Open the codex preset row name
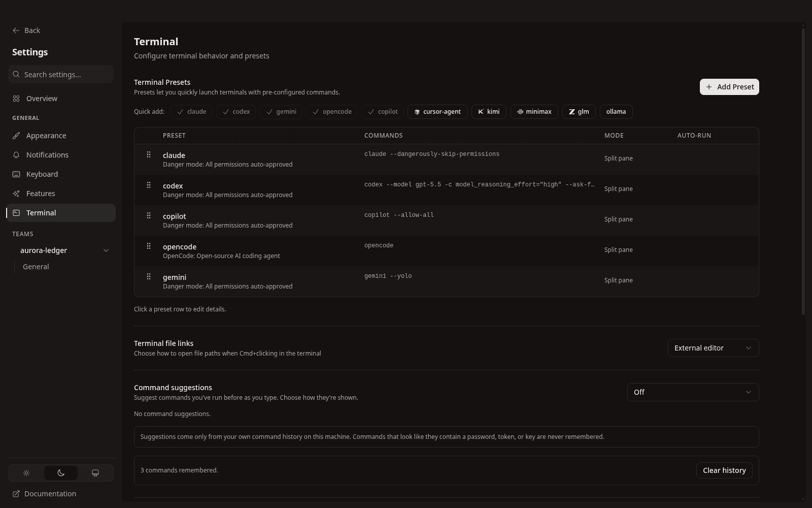Viewport: 812px width, 508px height. [x=173, y=186]
